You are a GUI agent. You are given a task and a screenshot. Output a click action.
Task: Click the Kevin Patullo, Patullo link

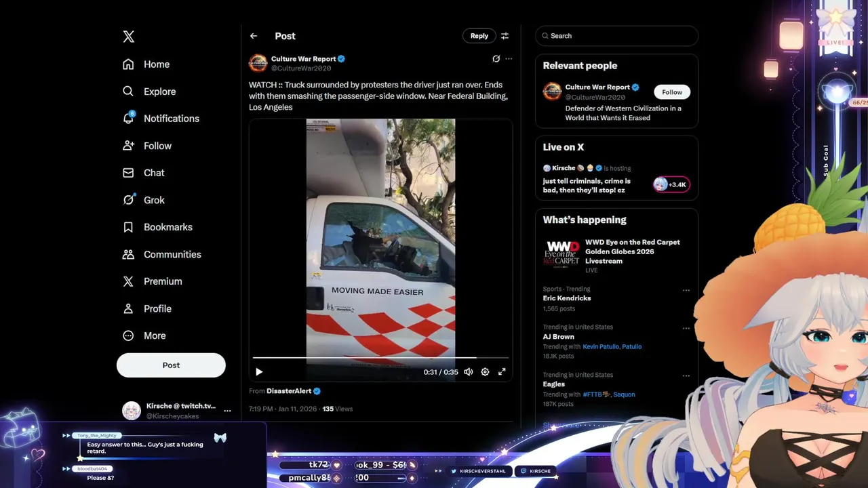(612, 346)
